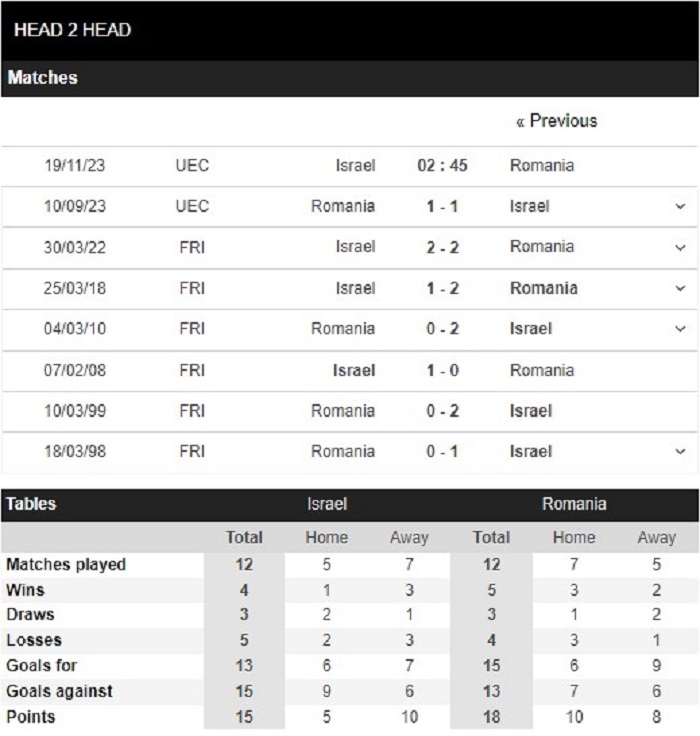Viewport: 700px width, 736px height.
Task: Select the Israel column header in Tables
Action: 327,504
